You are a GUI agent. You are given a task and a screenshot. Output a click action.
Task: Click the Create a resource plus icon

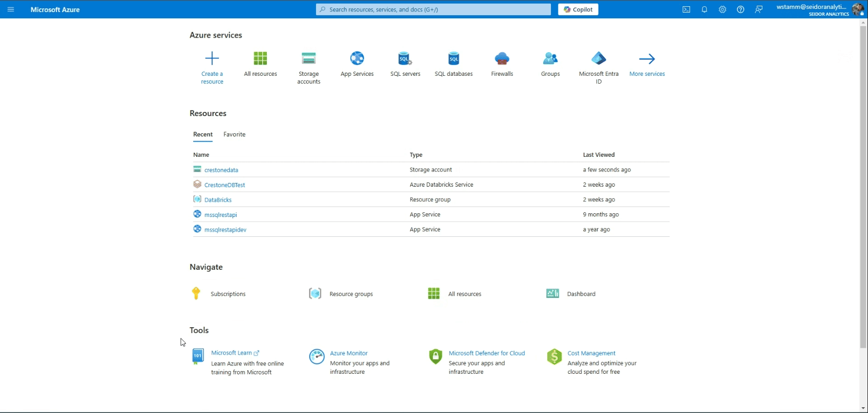pos(212,58)
